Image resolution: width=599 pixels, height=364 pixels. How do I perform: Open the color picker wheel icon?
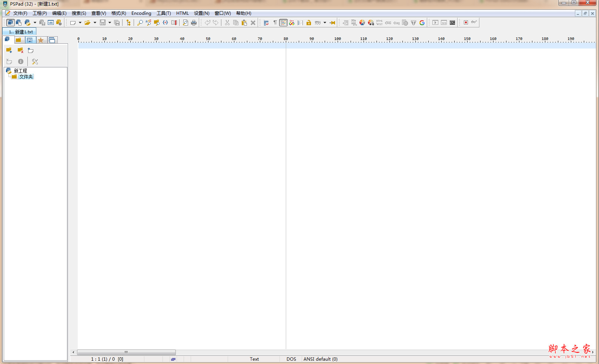tap(362, 23)
